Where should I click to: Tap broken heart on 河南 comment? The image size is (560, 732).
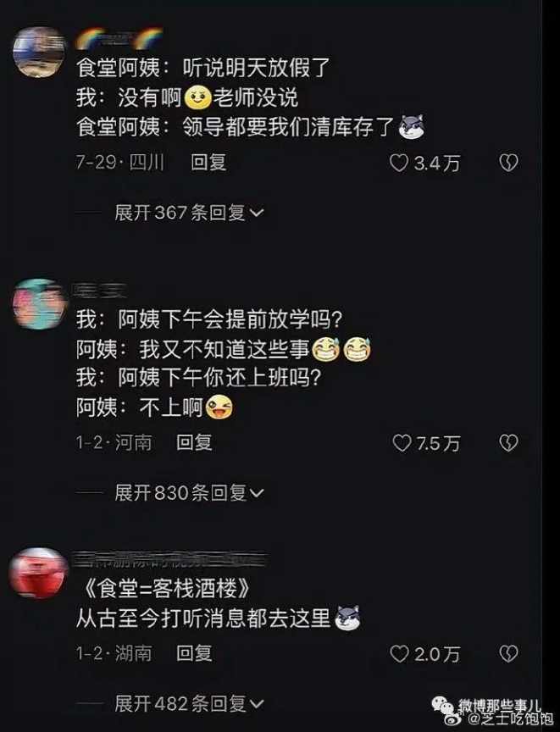[508, 443]
